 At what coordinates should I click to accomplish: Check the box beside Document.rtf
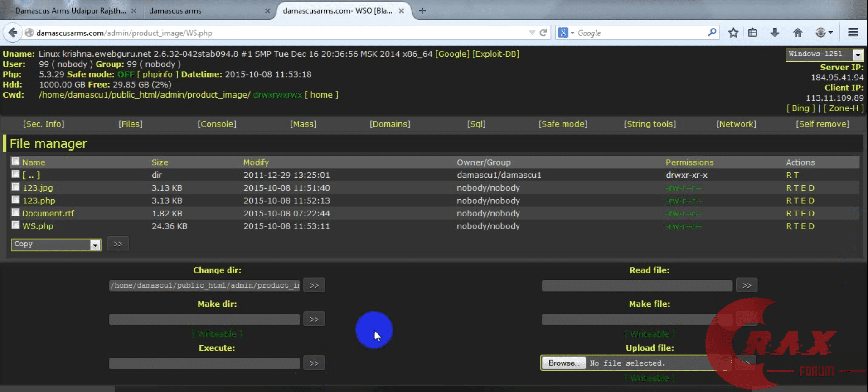[16, 212]
